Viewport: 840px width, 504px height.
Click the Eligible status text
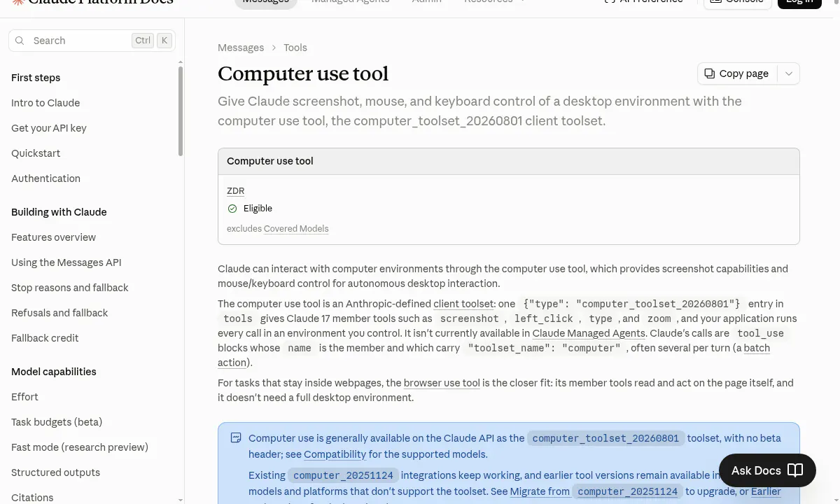coord(258,209)
